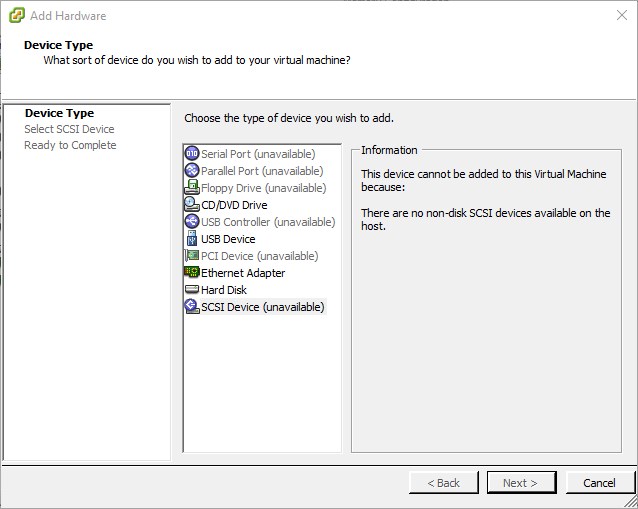Choose Hard Disk from the device list
The width and height of the screenshot is (638, 509).
click(x=224, y=290)
